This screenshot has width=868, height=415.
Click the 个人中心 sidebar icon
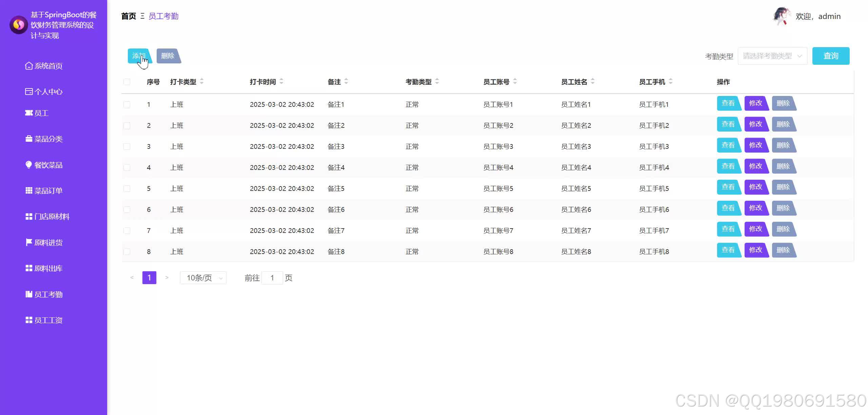point(29,92)
